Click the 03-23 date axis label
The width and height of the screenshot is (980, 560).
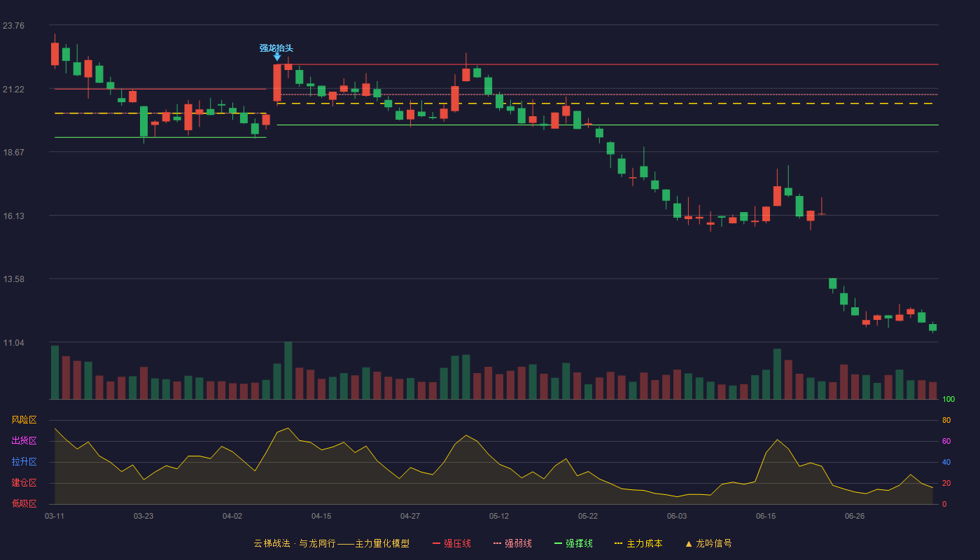point(143,516)
